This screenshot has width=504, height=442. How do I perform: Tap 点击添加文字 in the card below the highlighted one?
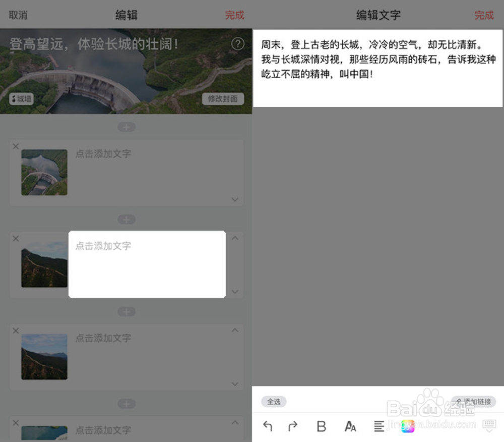(103, 338)
